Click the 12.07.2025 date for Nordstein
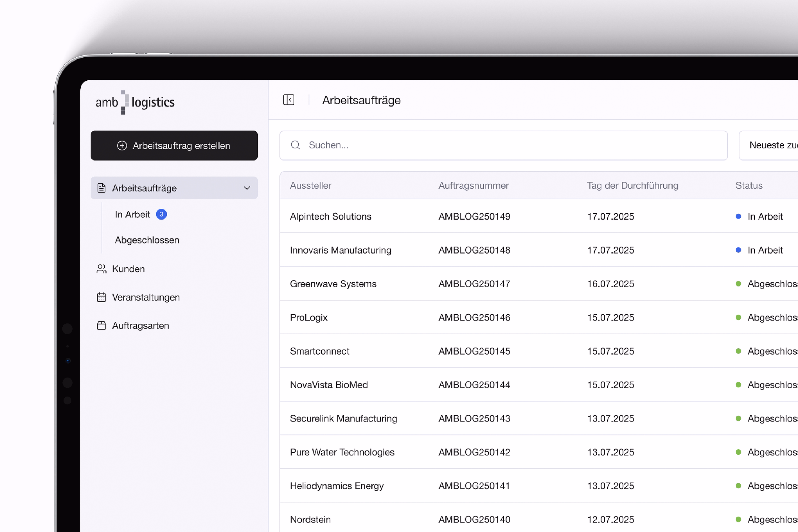 tap(611, 520)
